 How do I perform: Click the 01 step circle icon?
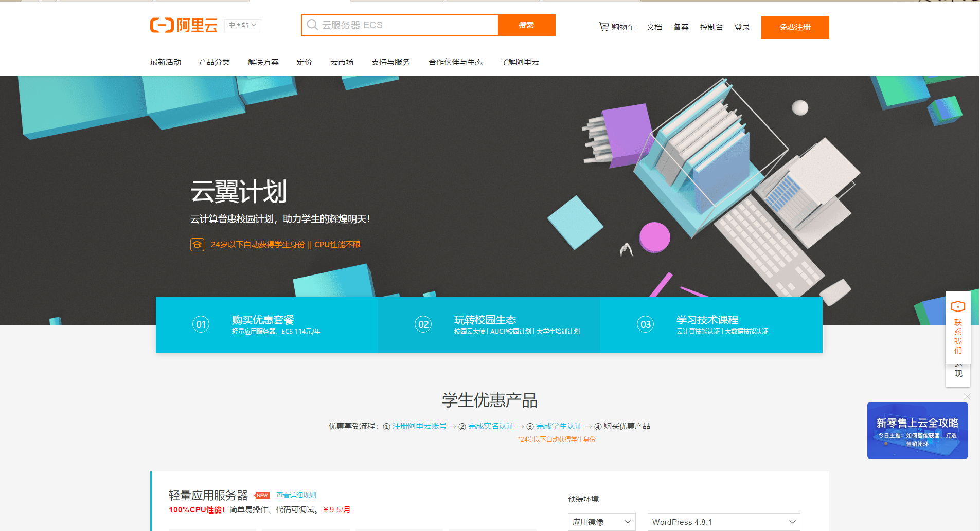201,324
